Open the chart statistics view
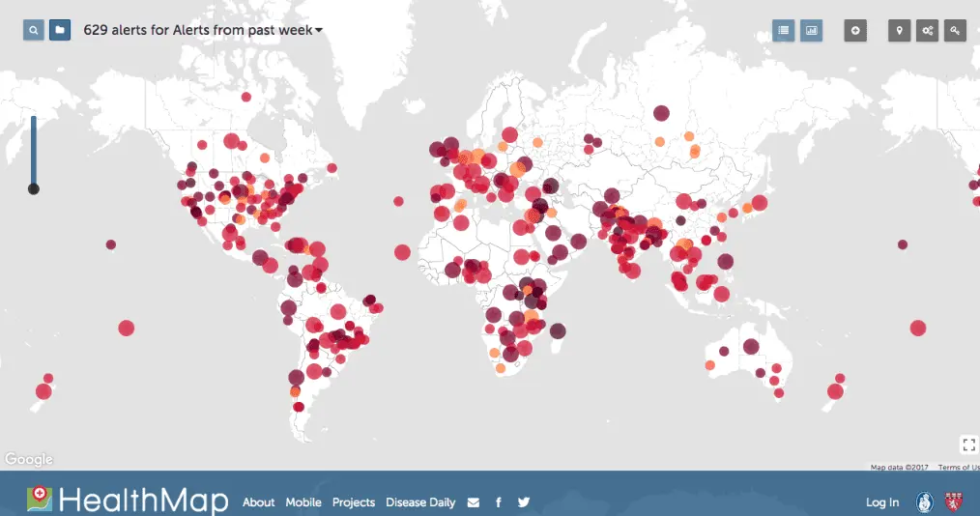The height and width of the screenshot is (516, 980). point(811,31)
